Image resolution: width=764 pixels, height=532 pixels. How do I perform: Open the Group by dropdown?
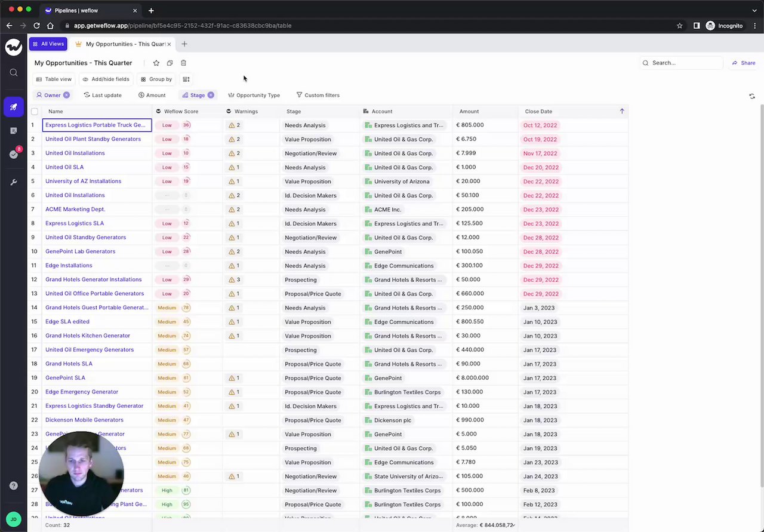[156, 79]
